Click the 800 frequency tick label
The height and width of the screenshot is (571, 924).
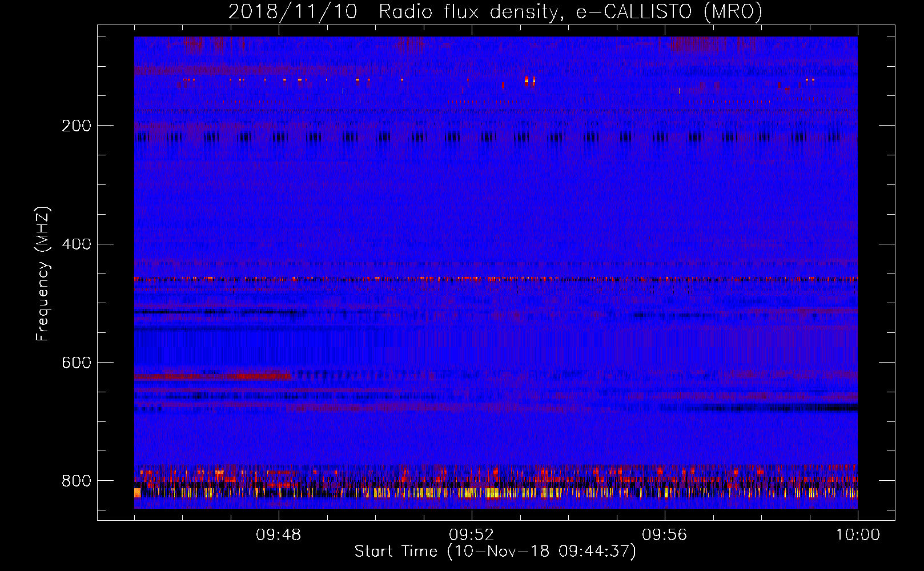[77, 481]
